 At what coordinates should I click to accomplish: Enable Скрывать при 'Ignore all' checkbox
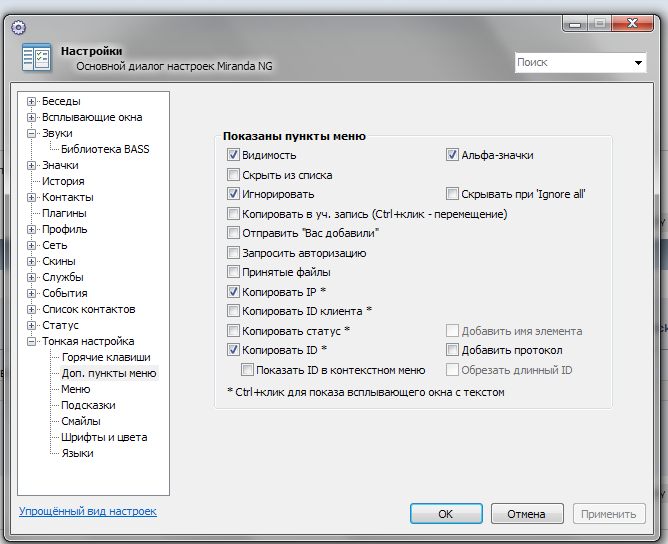tap(452, 194)
